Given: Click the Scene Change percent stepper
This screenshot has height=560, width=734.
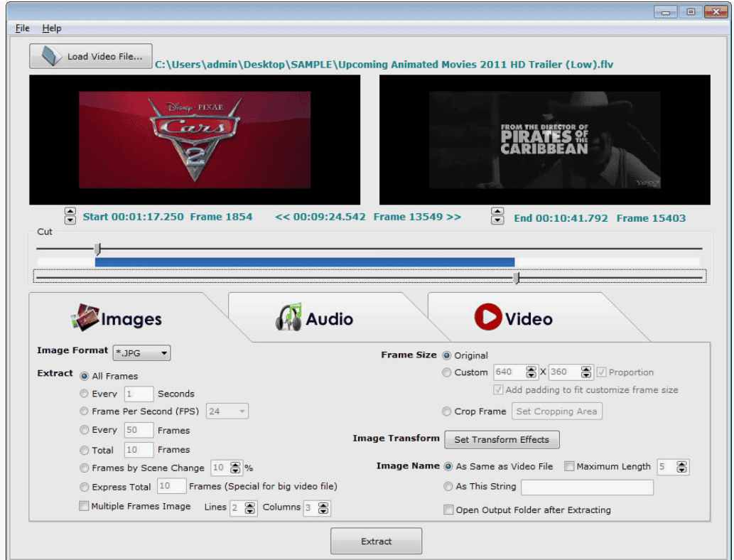Looking at the screenshot, I should click(x=235, y=468).
